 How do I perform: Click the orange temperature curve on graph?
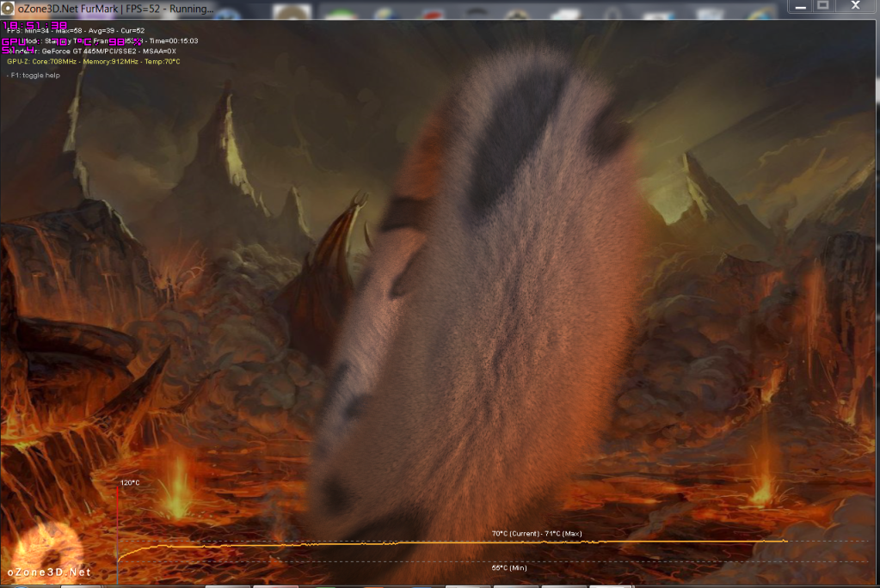point(452,543)
